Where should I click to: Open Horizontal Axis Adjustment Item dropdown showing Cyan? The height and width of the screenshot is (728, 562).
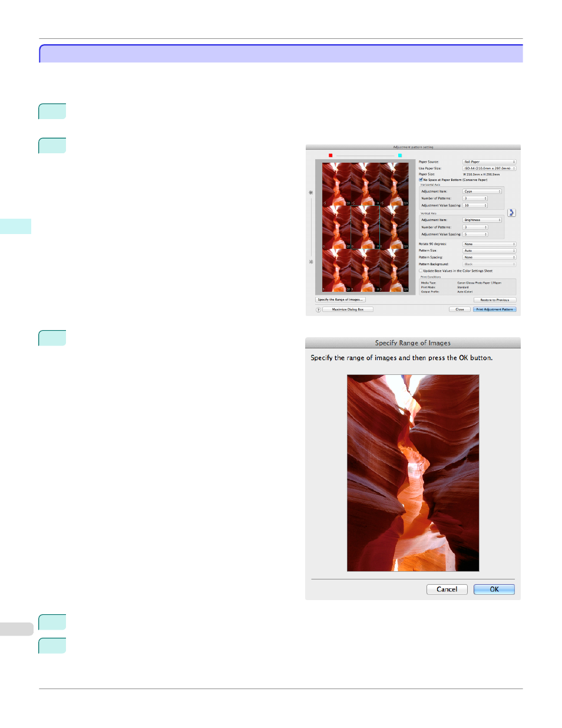pyautogui.click(x=482, y=191)
